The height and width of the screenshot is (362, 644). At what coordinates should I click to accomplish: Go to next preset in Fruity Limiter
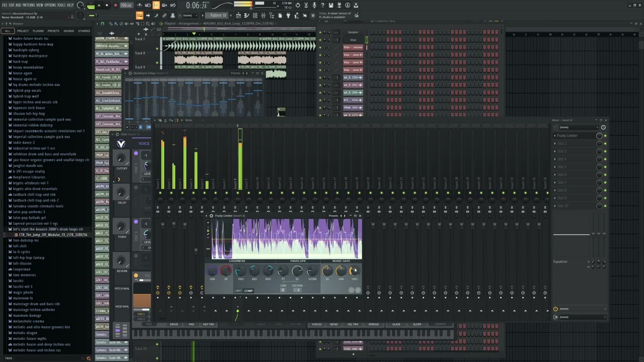pyautogui.click(x=345, y=216)
